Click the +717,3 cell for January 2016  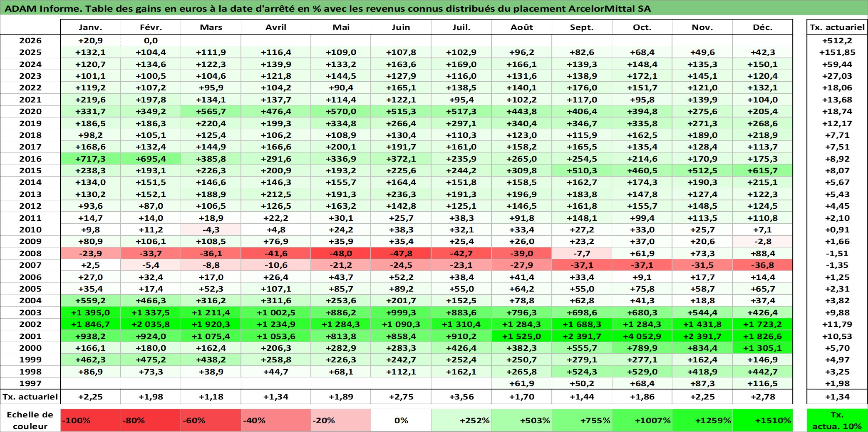click(91, 159)
